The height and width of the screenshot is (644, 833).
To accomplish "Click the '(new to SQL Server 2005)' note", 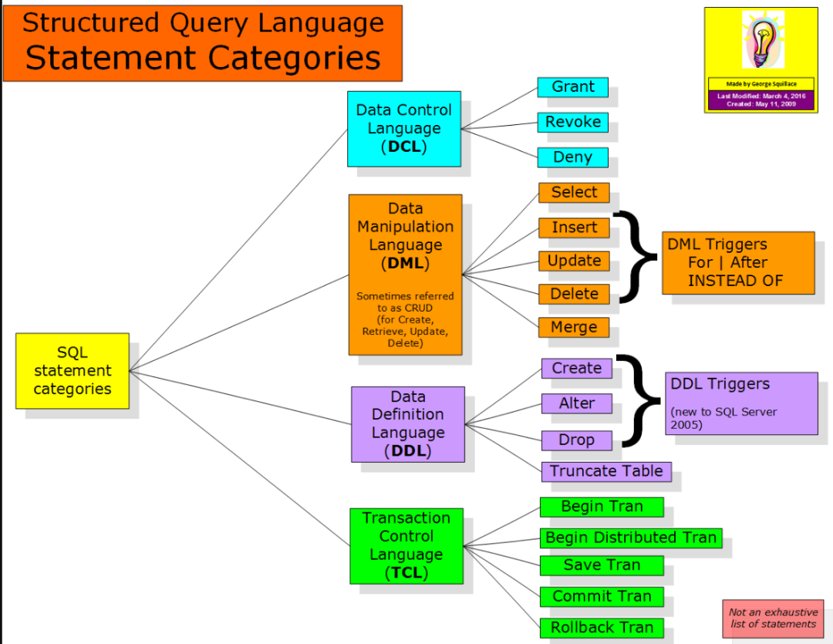I will 723,418.
